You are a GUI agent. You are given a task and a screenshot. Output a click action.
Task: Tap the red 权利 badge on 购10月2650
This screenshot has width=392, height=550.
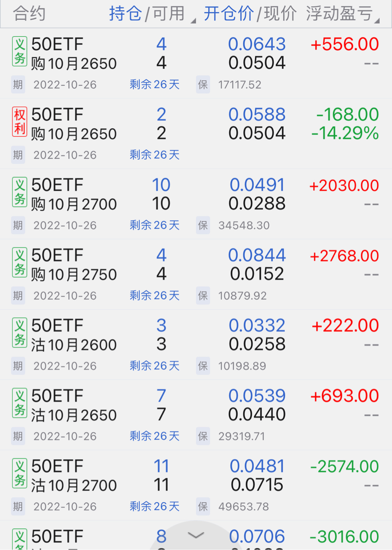coord(20,122)
